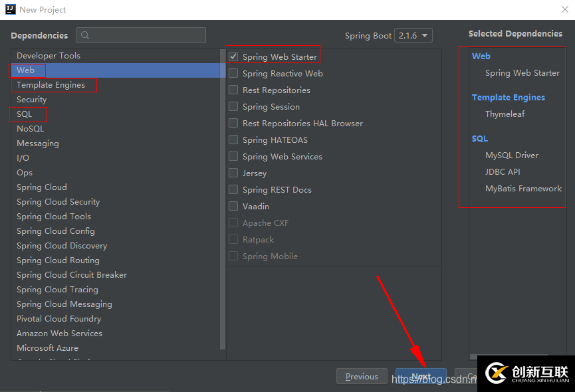Image resolution: width=575 pixels, height=392 pixels.
Task: Select the Developer Tools category
Action: click(x=116, y=56)
